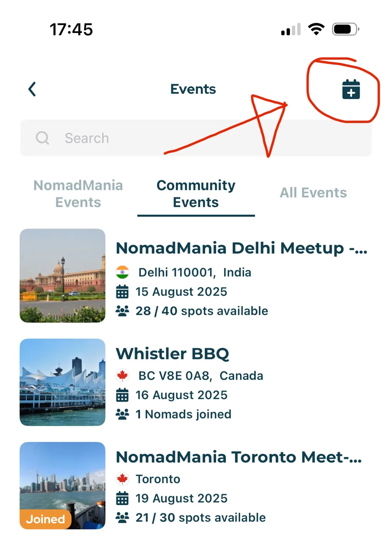
Task: Tap calendar icon beside 16 August 2025
Action: click(x=122, y=395)
